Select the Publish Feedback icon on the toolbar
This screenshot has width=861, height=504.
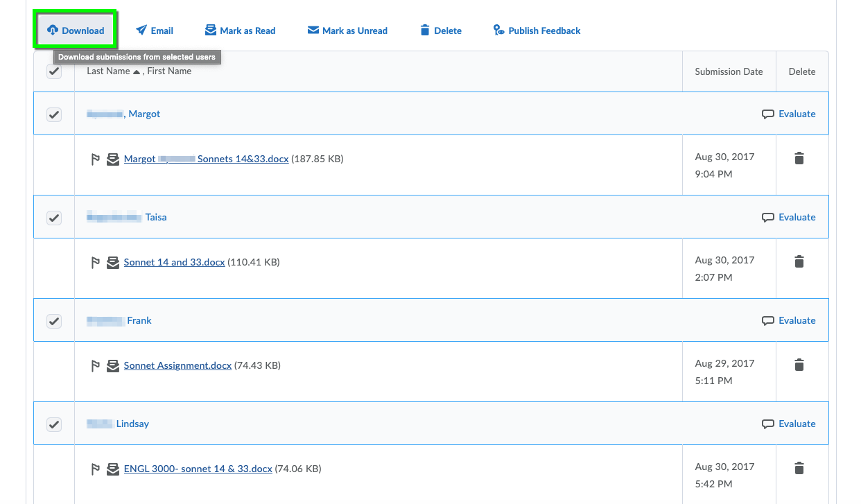pos(498,31)
